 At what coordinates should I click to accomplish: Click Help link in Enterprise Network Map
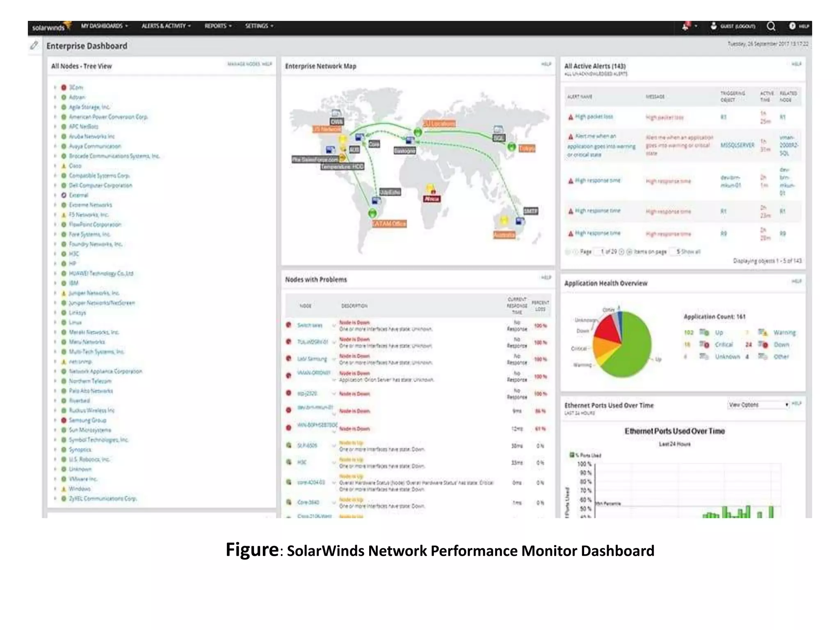tap(546, 64)
